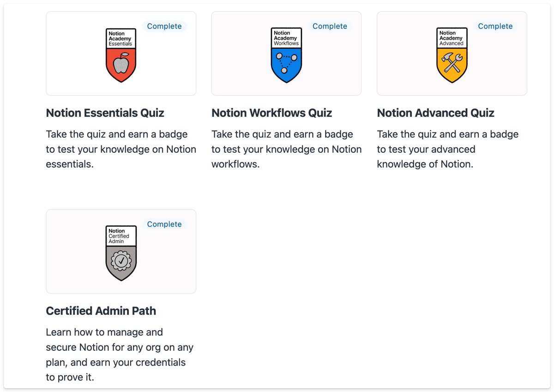This screenshot has height=392, width=554.
Task: Click Complete label on Advanced card
Action: click(x=495, y=26)
